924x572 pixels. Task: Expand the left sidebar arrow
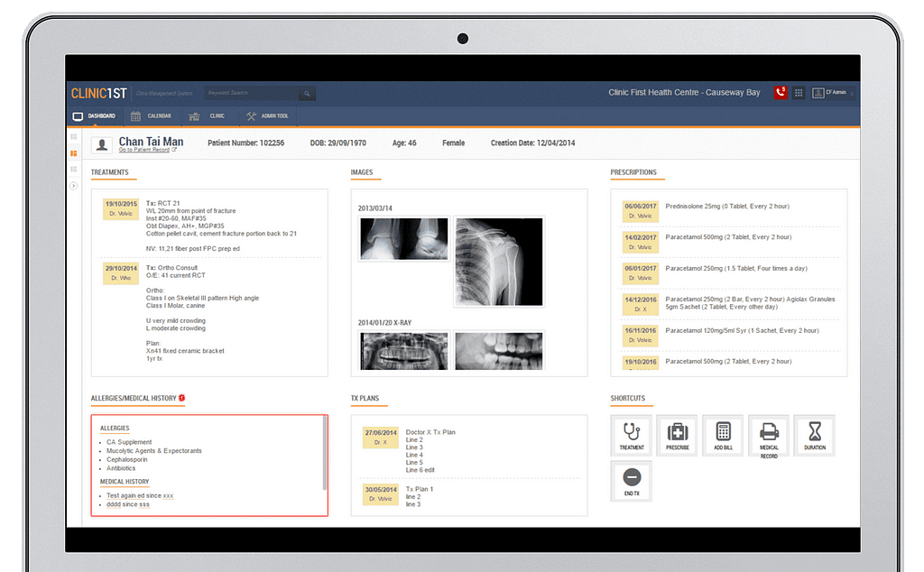(74, 186)
